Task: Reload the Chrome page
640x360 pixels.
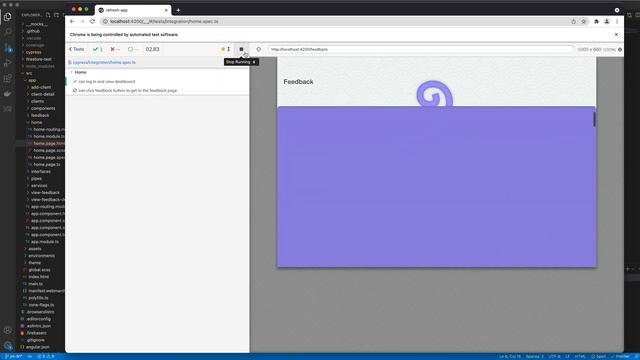Action: (93, 21)
